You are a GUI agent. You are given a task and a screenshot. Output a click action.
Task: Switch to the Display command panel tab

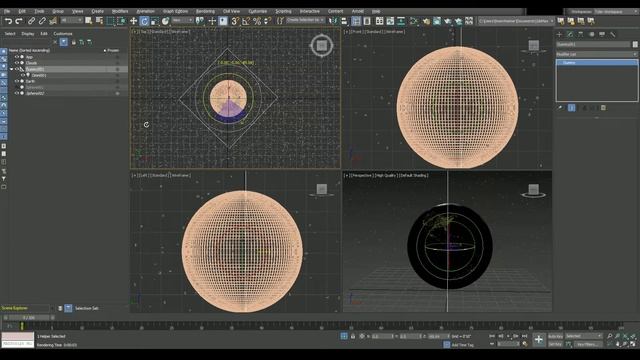pos(602,34)
